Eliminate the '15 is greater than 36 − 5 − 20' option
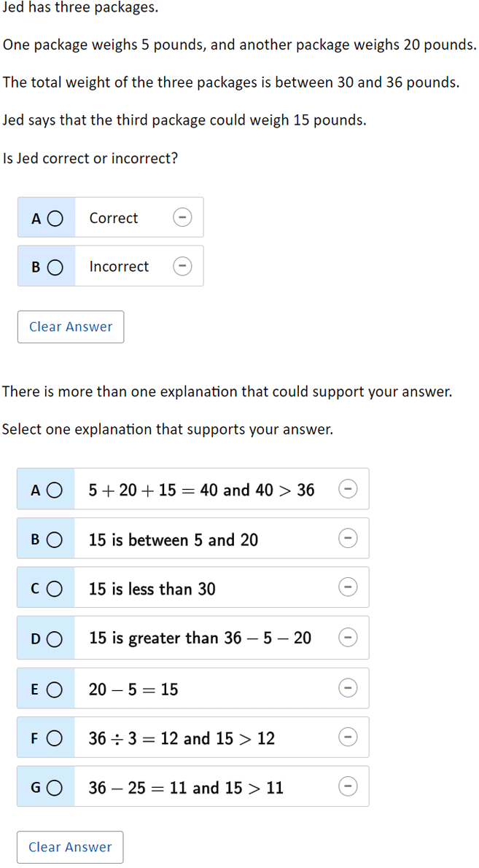Image resolution: width=479 pixels, height=868 pixels. pos(348,638)
